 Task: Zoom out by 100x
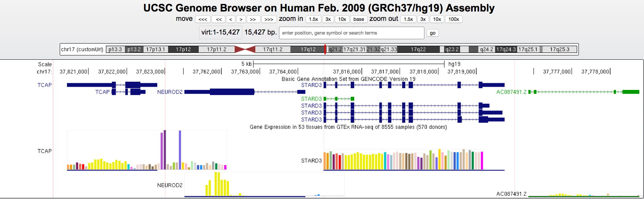click(x=454, y=19)
